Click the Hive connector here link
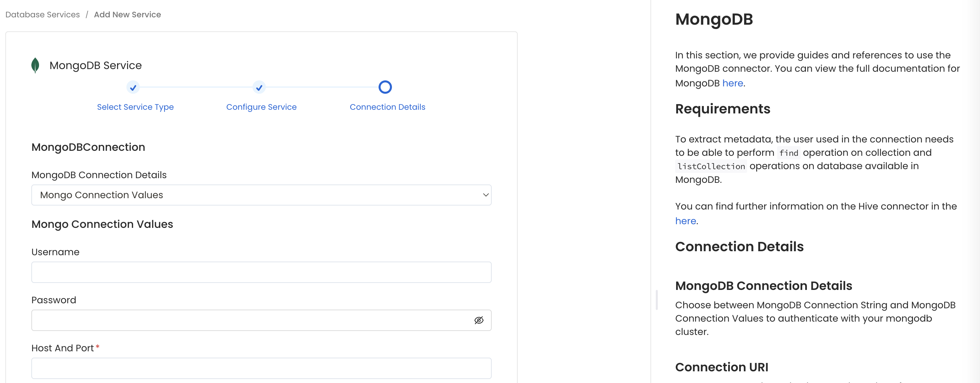 pos(685,221)
